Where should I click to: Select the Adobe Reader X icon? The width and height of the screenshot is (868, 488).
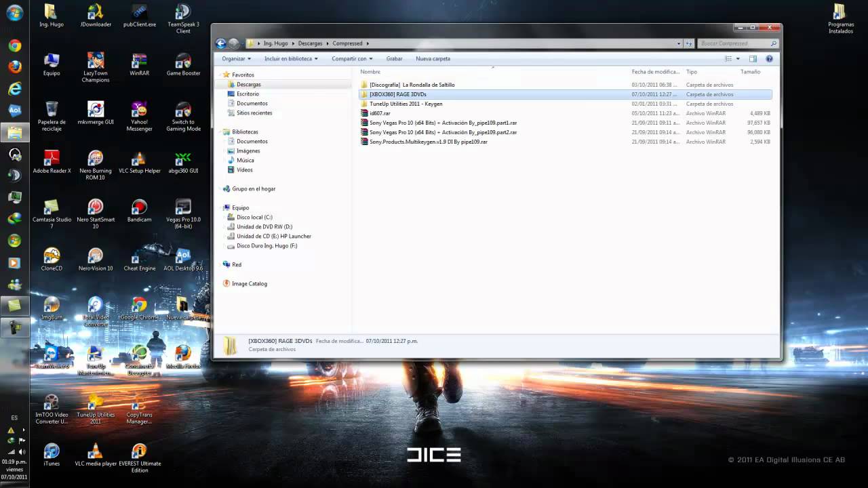pyautogui.click(x=52, y=161)
